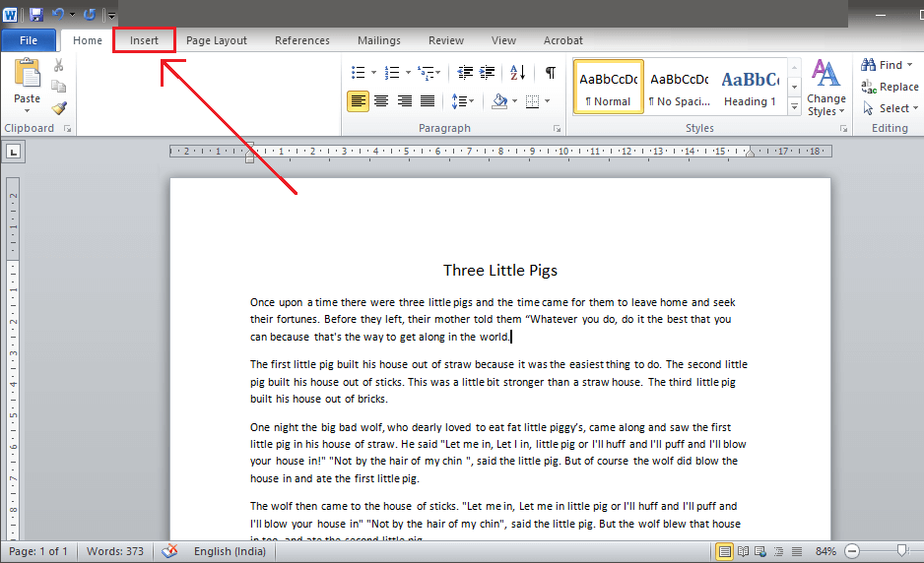Apply the Heading 1 style thumbnail
Viewport: 924px width, 563px height.
750,89
